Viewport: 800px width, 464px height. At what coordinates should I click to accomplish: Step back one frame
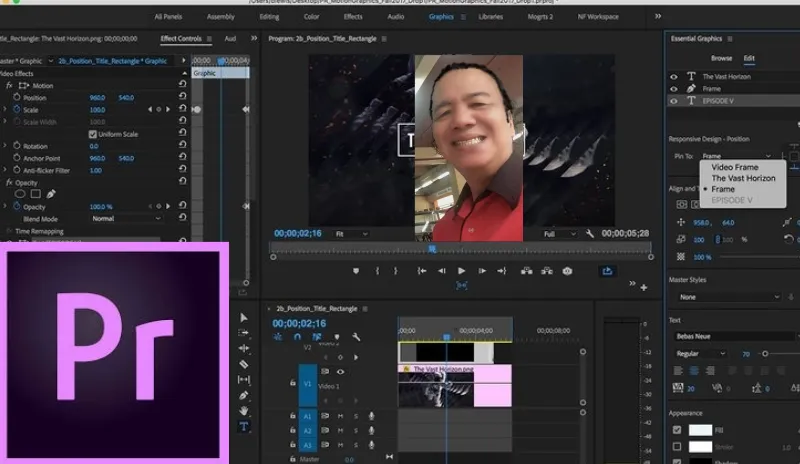tap(442, 271)
